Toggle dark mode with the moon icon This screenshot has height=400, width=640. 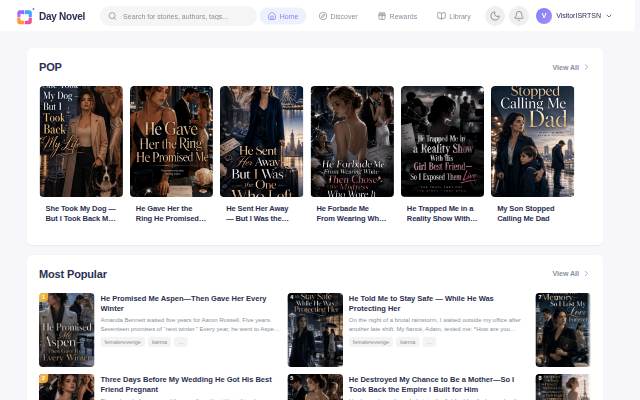point(495,16)
